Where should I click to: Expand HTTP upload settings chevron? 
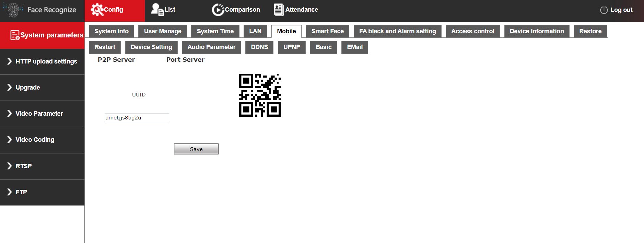tap(10, 61)
